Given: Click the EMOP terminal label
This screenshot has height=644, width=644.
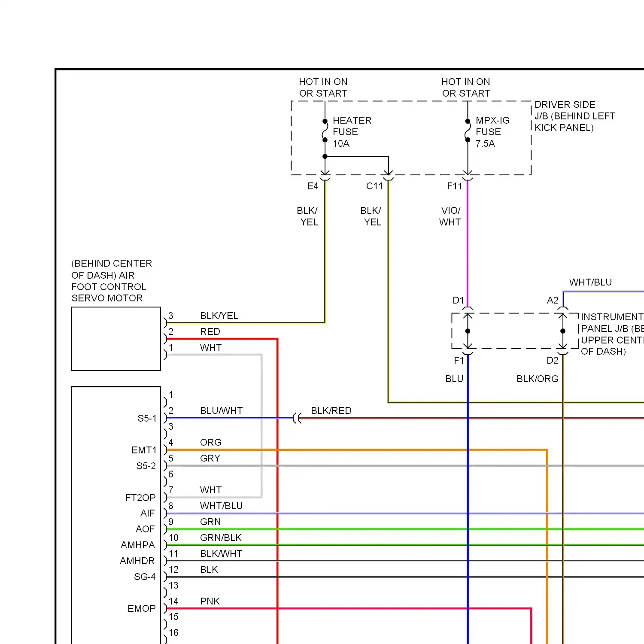Looking at the screenshot, I should point(141,608).
